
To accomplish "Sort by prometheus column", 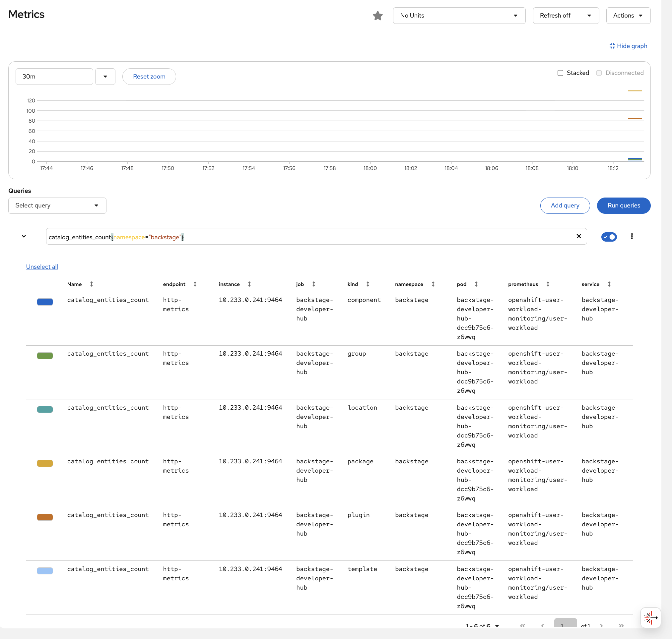I will coord(548,284).
